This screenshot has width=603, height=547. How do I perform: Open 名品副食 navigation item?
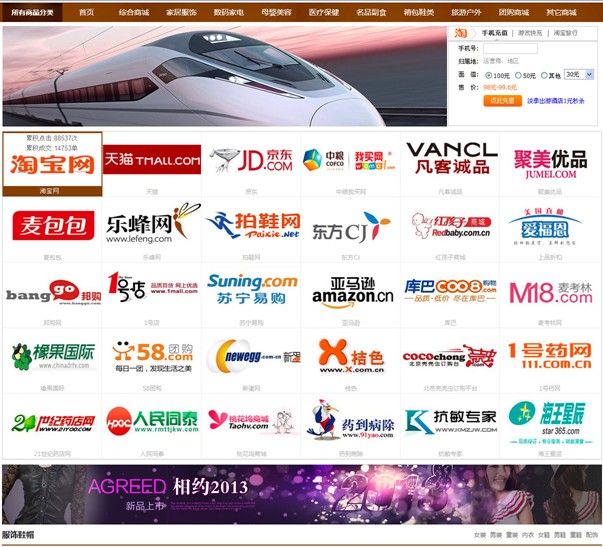click(x=371, y=12)
